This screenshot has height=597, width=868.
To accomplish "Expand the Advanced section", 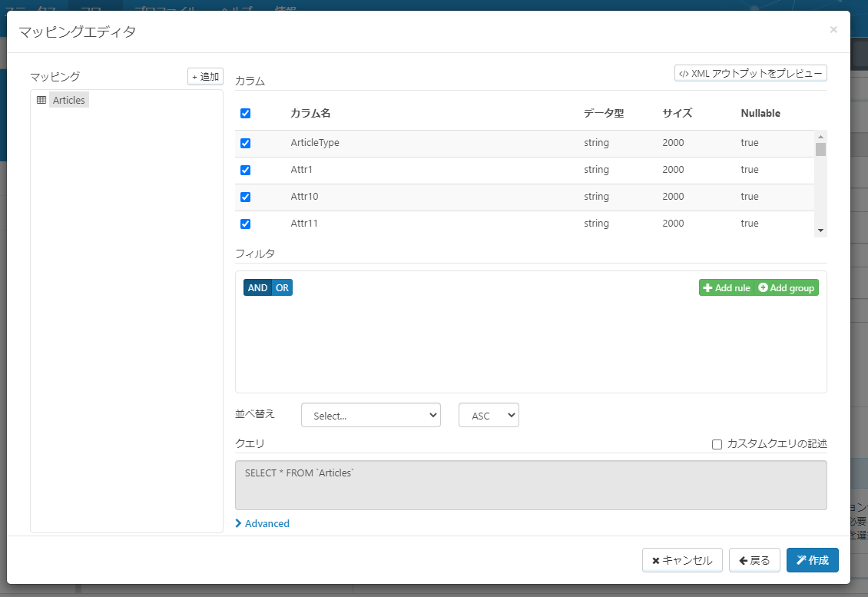I will pyautogui.click(x=263, y=523).
